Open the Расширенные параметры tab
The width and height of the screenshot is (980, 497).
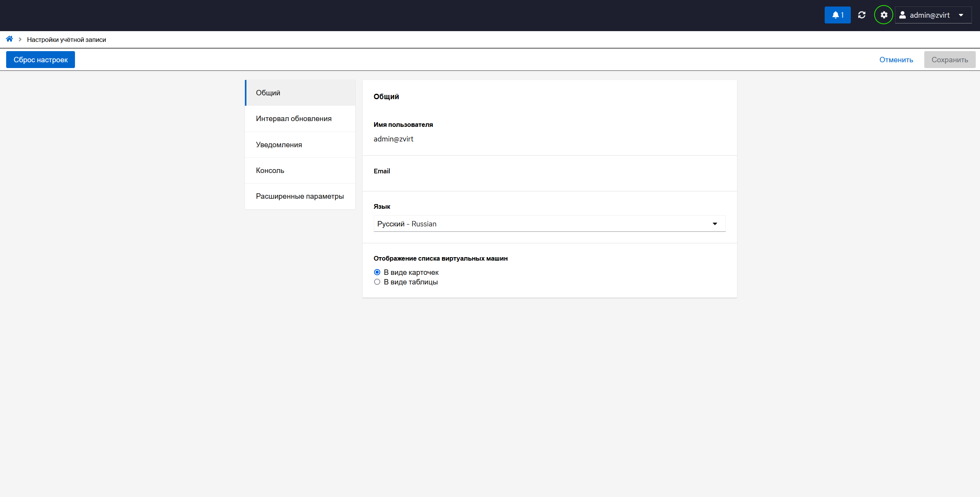coord(300,196)
